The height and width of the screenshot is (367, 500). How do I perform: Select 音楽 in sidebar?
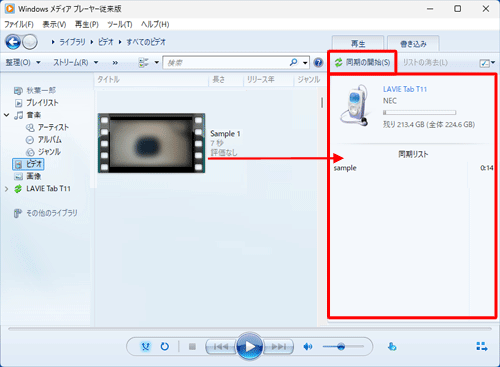point(28,115)
